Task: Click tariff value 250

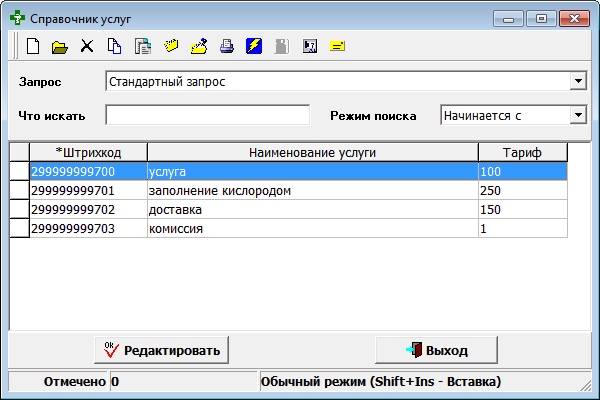Action: [x=523, y=190]
